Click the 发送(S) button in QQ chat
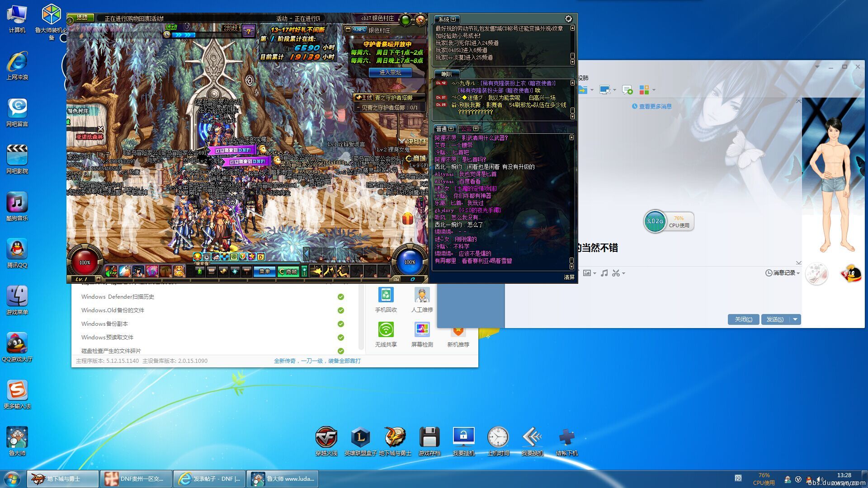 click(775, 319)
